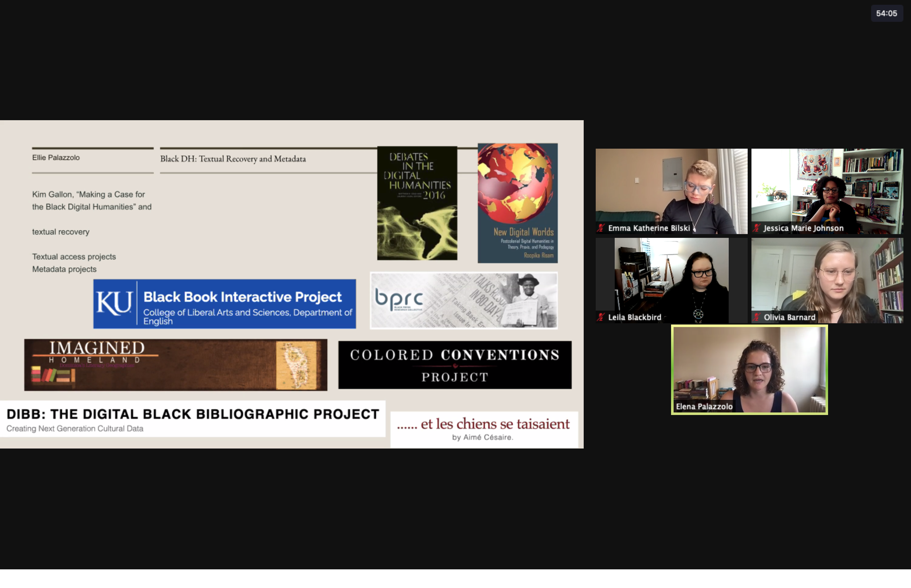Click the Emma Katherine Bilski name label
Screen dimensions: 911x588
tap(649, 228)
